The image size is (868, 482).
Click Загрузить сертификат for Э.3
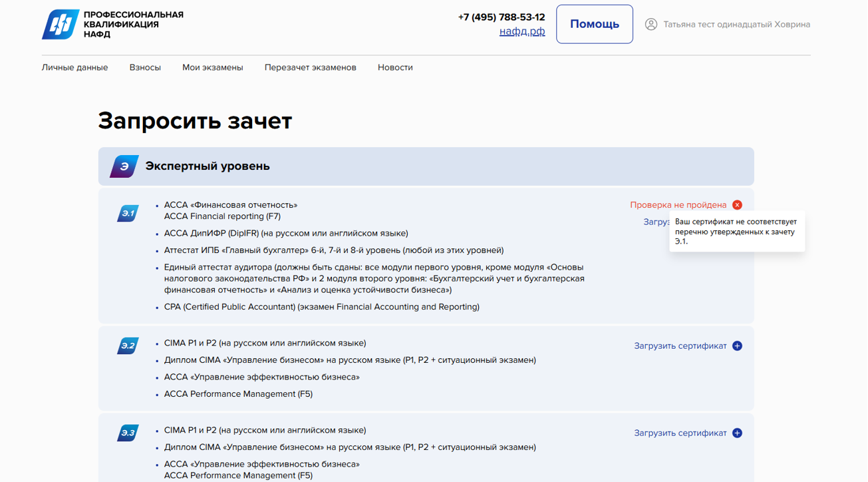(x=680, y=433)
